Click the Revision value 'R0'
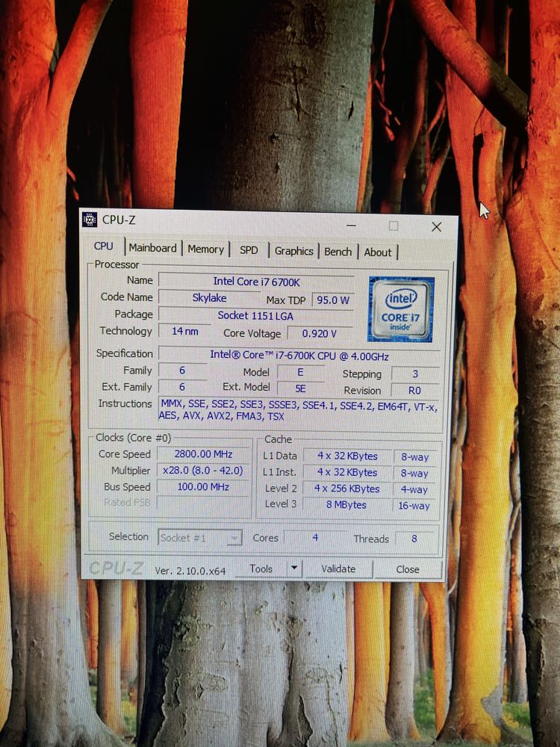560x747 pixels. pyautogui.click(x=414, y=390)
